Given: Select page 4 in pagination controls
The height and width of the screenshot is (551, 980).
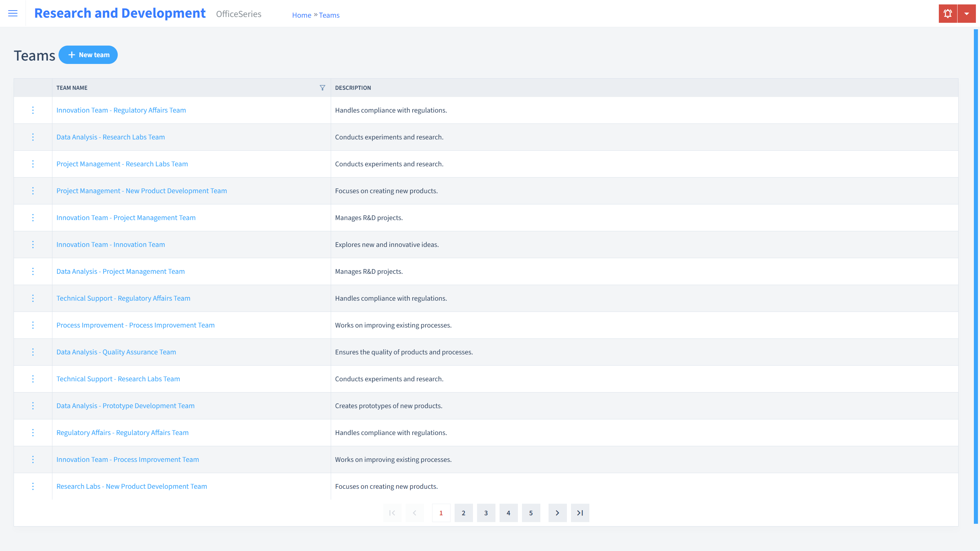Looking at the screenshot, I should tap(509, 513).
